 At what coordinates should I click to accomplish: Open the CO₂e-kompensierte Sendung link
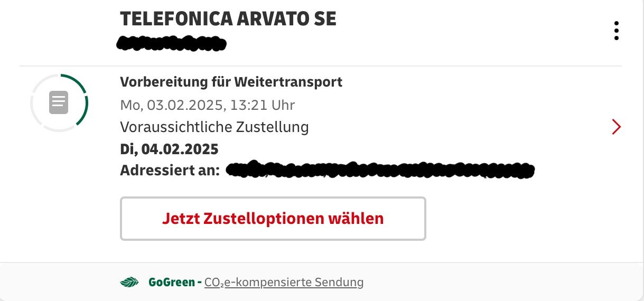click(284, 283)
